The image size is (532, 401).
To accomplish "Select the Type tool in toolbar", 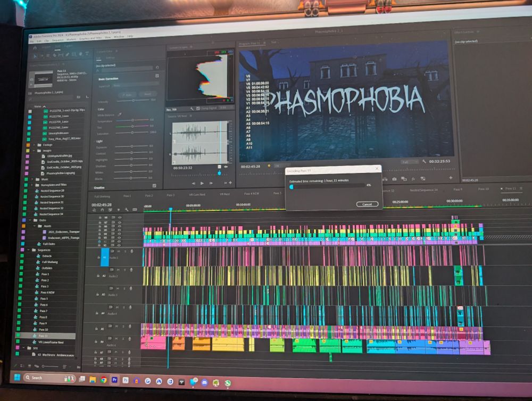I will point(87,54).
